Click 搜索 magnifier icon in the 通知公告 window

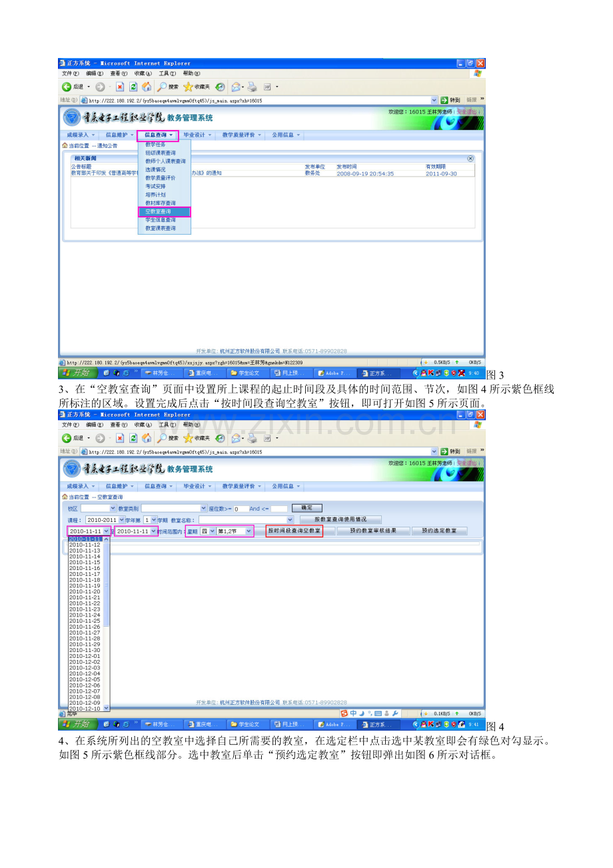click(162, 87)
